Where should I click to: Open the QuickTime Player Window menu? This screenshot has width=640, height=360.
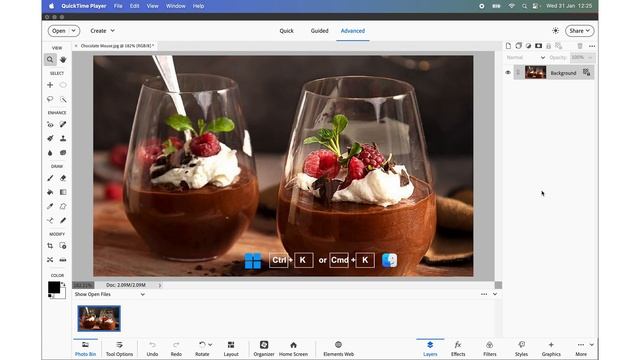[176, 6]
